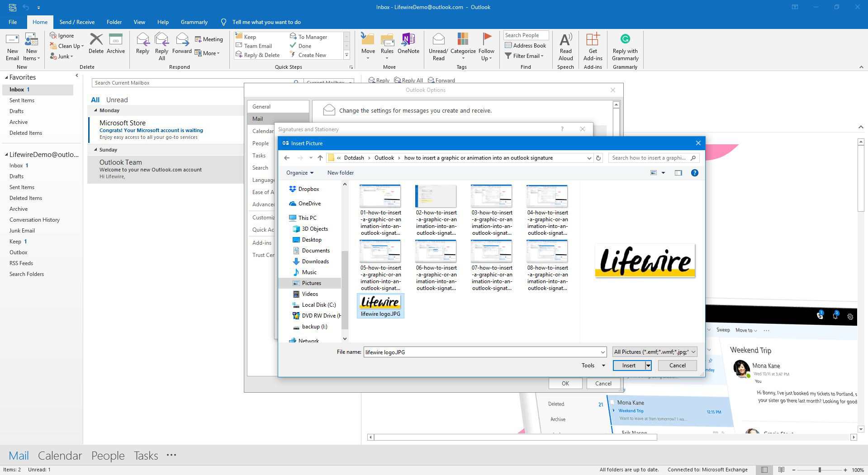Screen dimensions: 868x475
Task: Click the New Email icon
Action: [12, 47]
